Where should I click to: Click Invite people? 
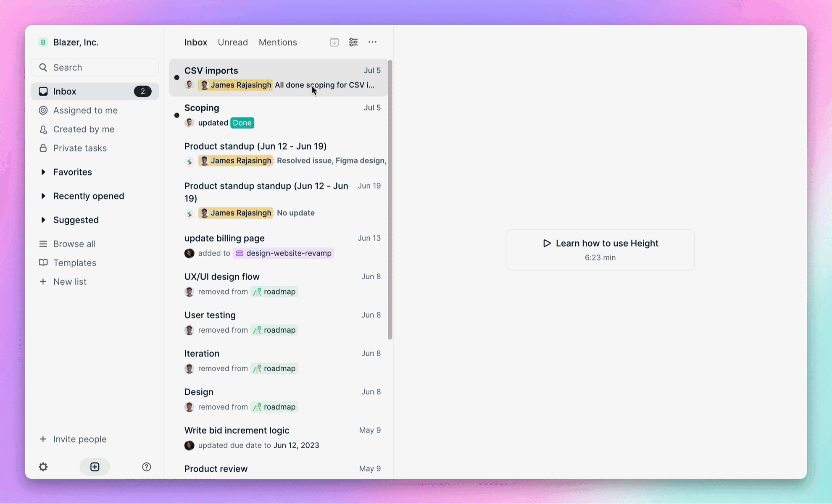[95, 439]
